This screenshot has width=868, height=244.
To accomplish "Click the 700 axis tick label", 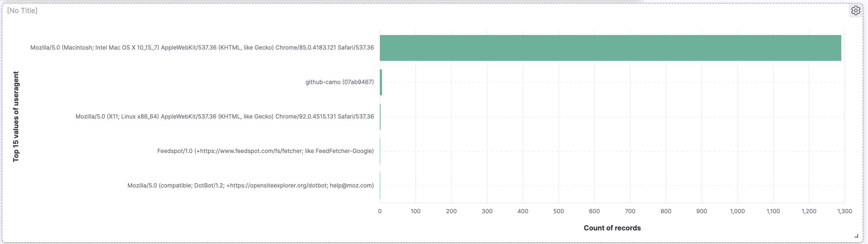I will (x=630, y=211).
